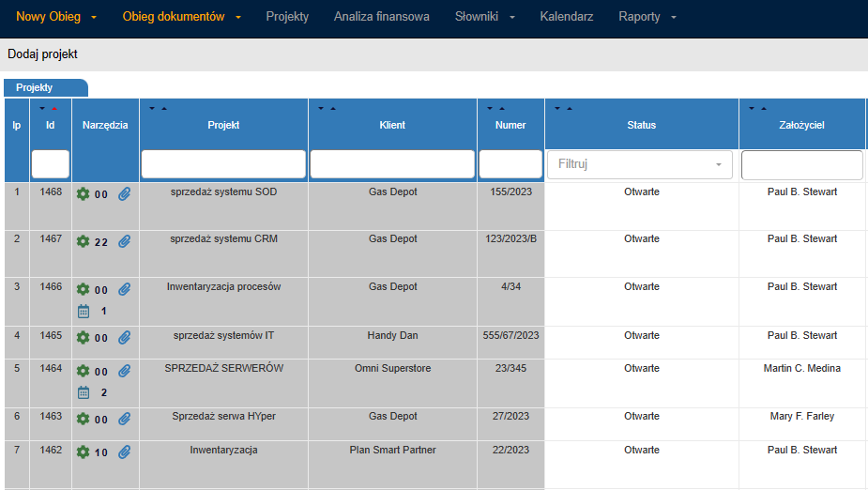Screen dimensions: 868x490
Task: Open the Status Filtruj dropdown
Action: pyautogui.click(x=639, y=164)
